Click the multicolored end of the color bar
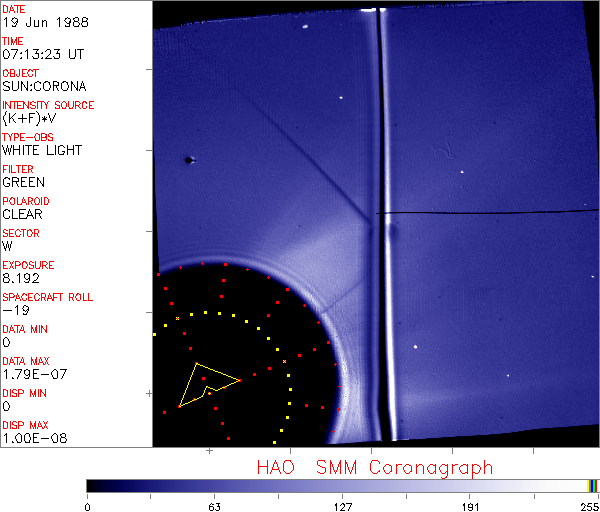The width and height of the screenshot is (600, 512). point(592,485)
